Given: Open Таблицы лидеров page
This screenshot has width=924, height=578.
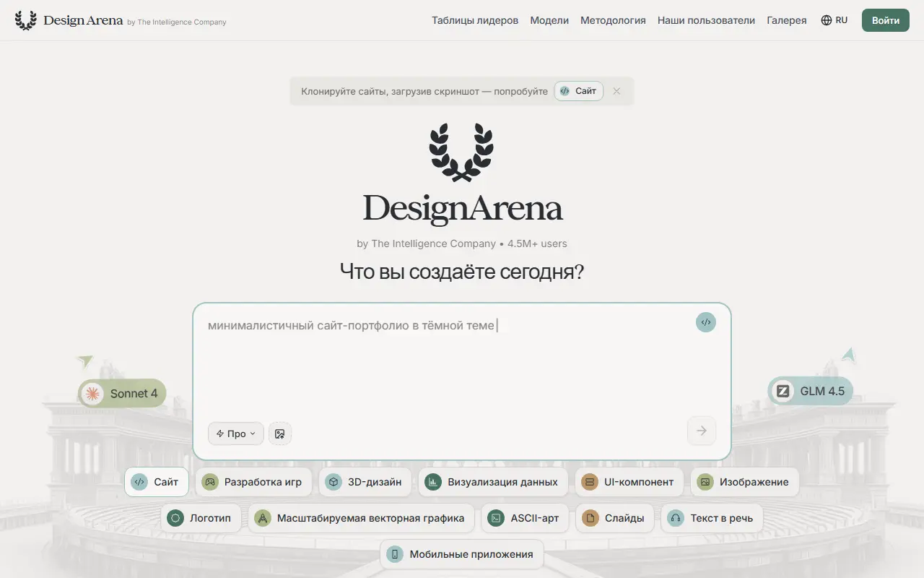Looking at the screenshot, I should (x=475, y=20).
